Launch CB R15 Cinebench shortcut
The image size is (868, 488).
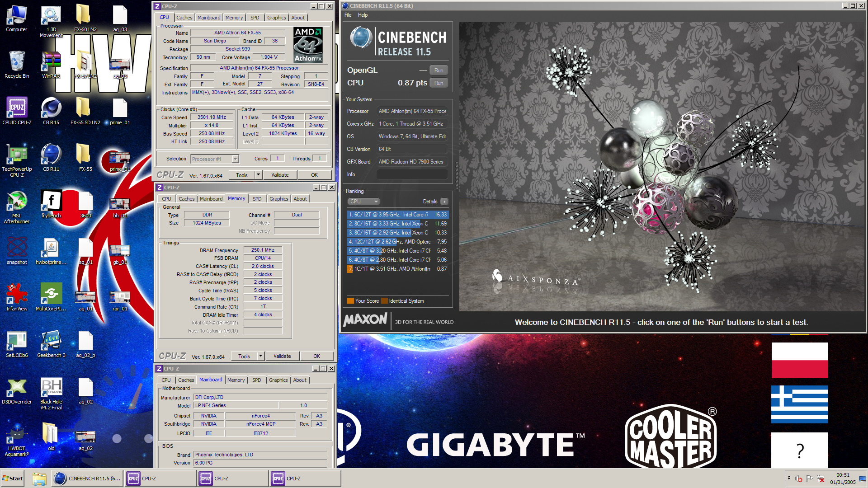(51, 112)
